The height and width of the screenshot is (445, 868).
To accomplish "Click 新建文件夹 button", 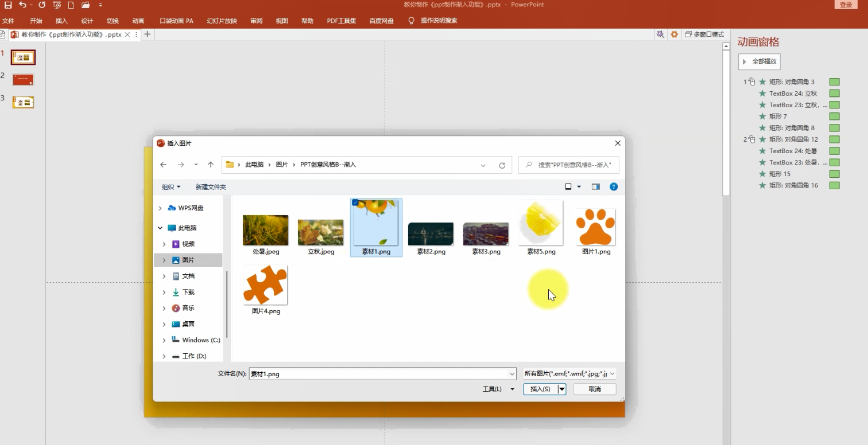I will point(211,187).
